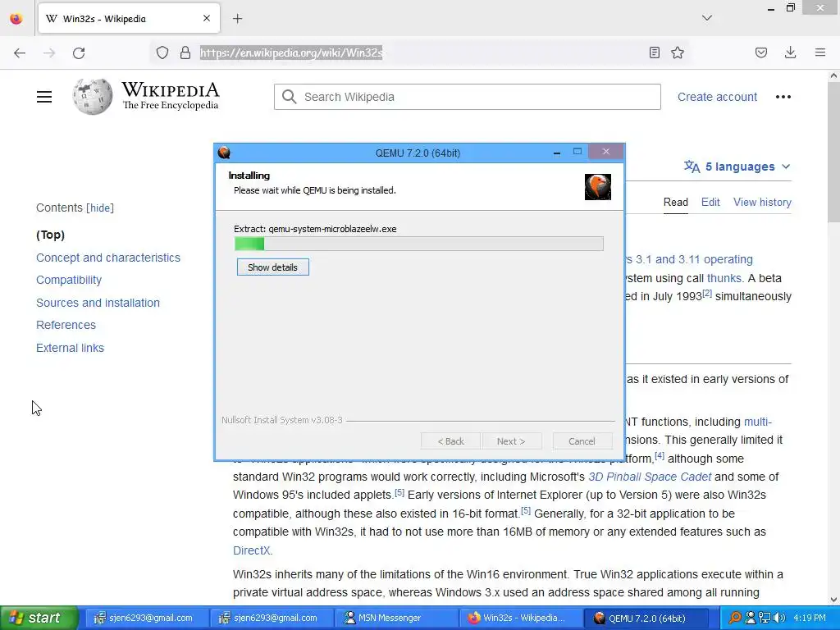Open the Windows start menu
The image size is (840, 630).
[38, 618]
